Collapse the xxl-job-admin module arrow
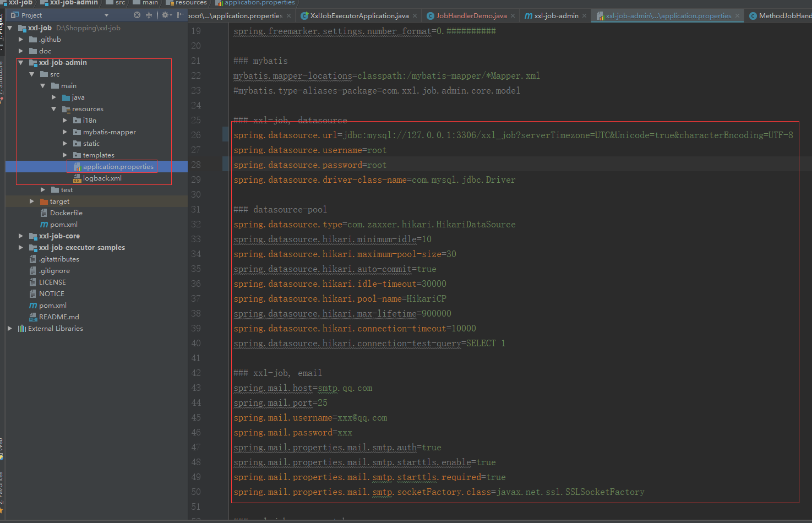Screen dimensions: 812x523 tap(20, 62)
